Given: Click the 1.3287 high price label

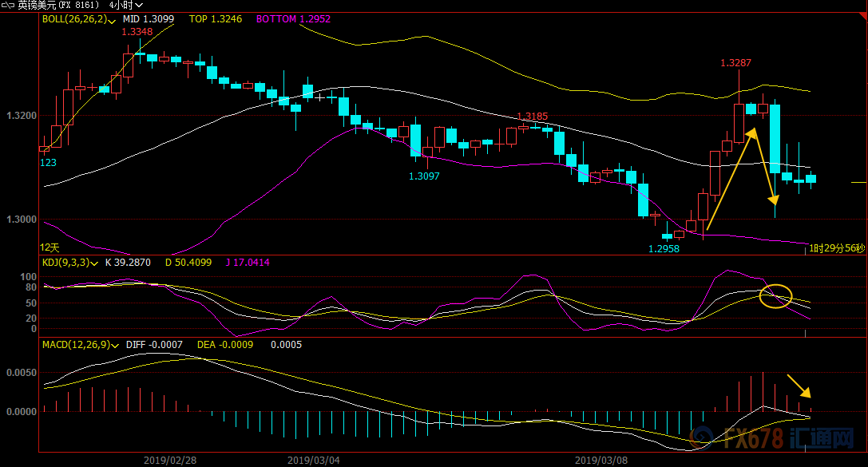Looking at the screenshot, I should (x=735, y=62).
